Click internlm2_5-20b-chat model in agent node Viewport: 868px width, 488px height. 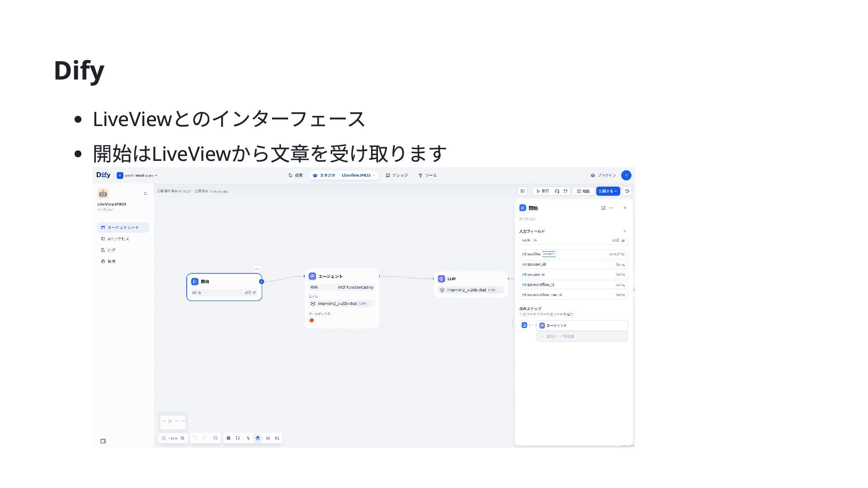(x=342, y=304)
